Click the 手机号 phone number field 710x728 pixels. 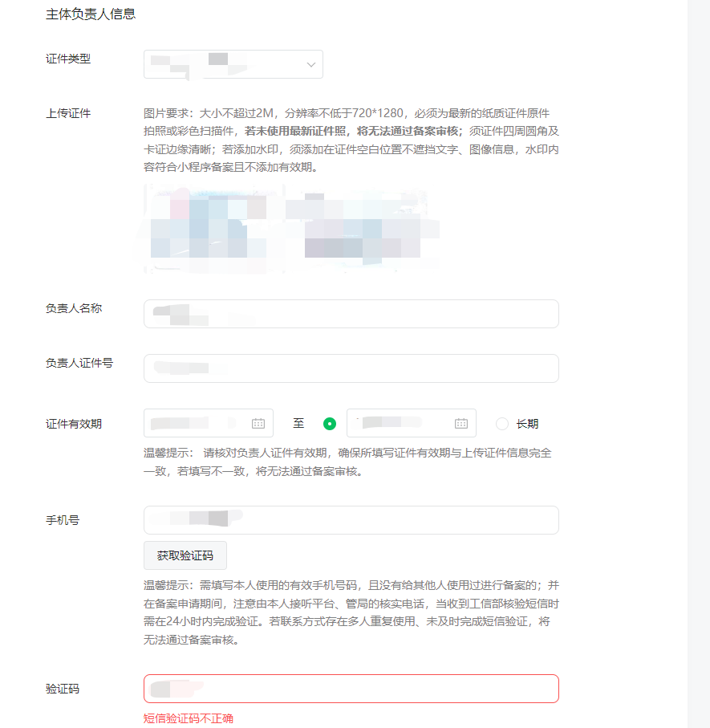pos(351,519)
